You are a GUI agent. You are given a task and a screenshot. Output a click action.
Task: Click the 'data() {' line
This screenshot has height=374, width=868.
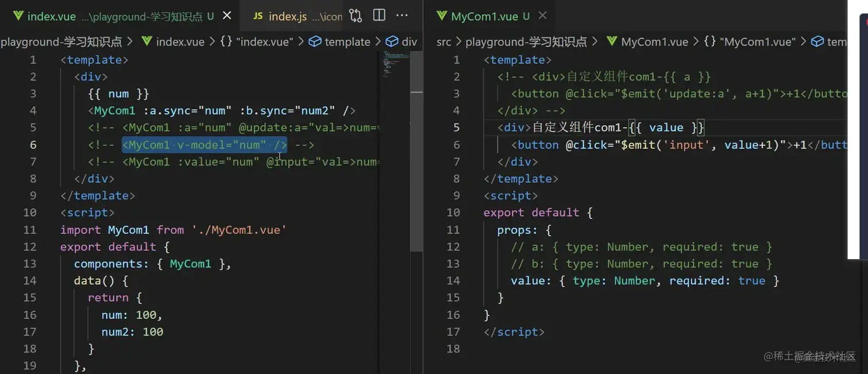pyautogui.click(x=101, y=280)
